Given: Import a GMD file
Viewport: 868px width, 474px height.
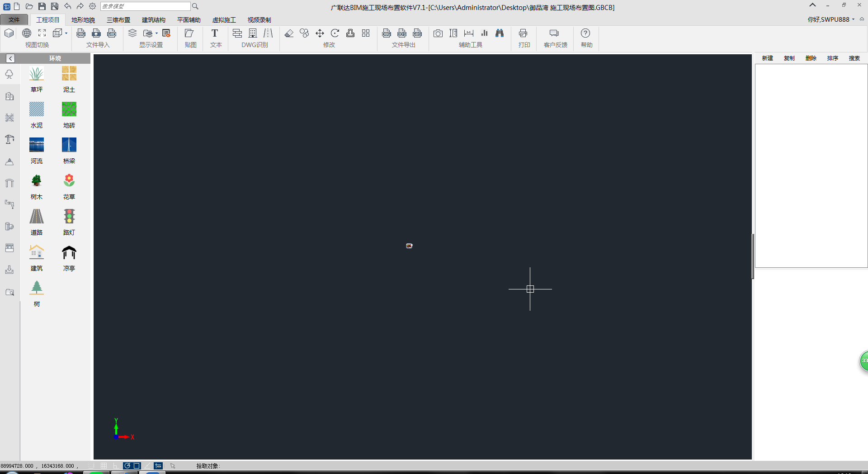Looking at the screenshot, I should 112,33.
